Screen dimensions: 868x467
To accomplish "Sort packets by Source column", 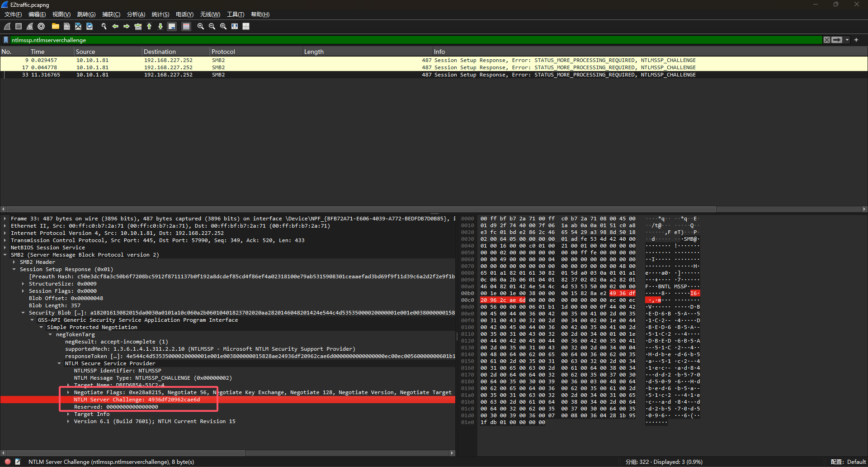I will pos(108,52).
